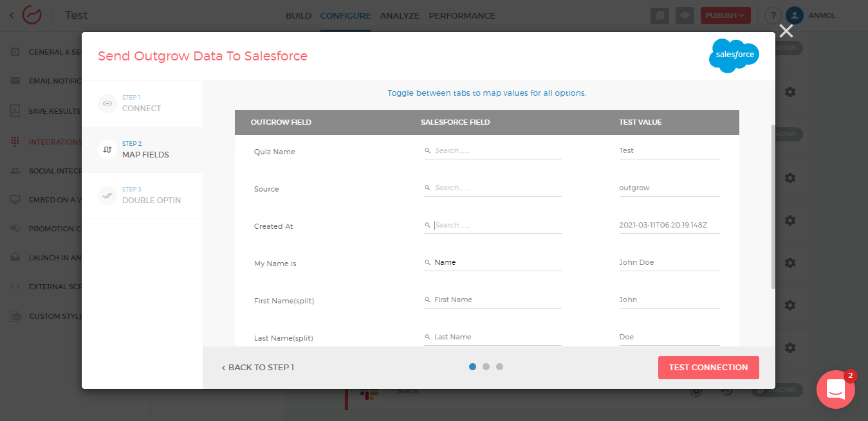Click Back to Step 1 link
This screenshot has height=421, width=868.
pos(257,368)
